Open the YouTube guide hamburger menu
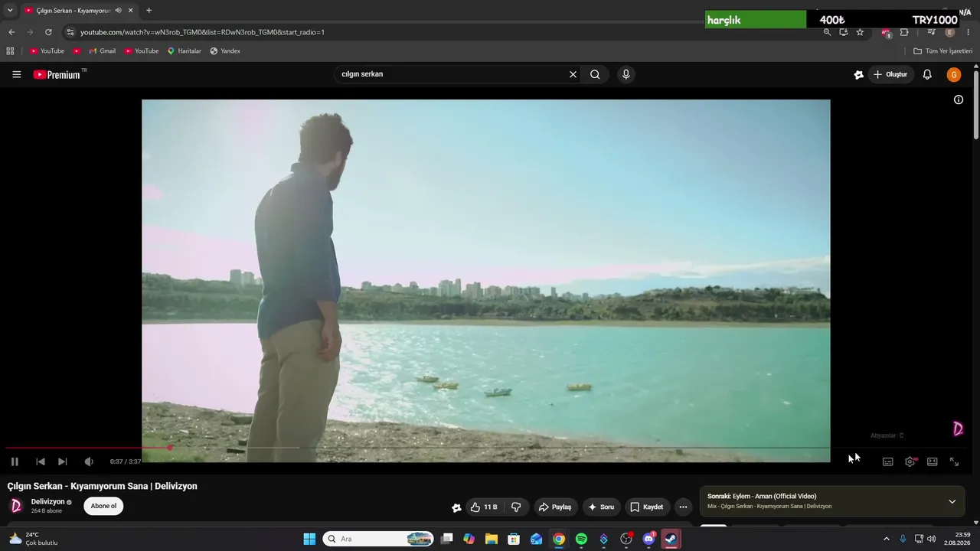 17,74
